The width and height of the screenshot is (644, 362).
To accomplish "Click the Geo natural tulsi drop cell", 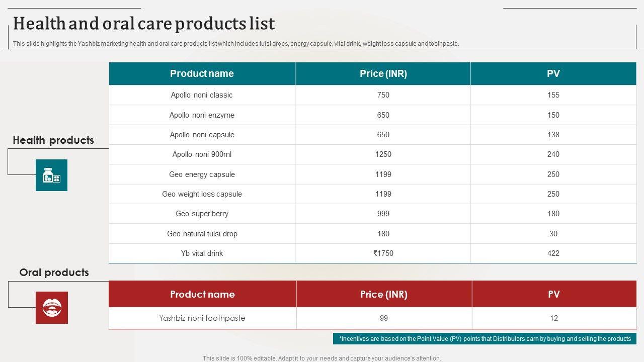I will (202, 234).
